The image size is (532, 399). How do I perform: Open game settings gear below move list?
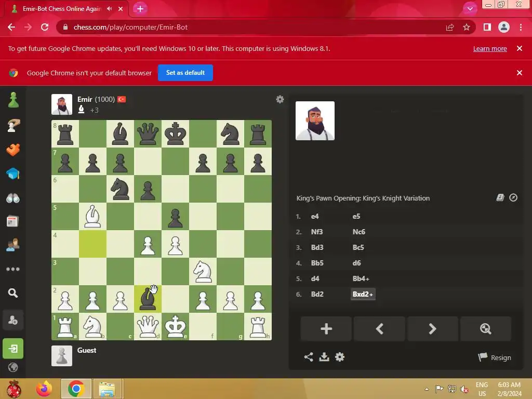[x=340, y=357]
